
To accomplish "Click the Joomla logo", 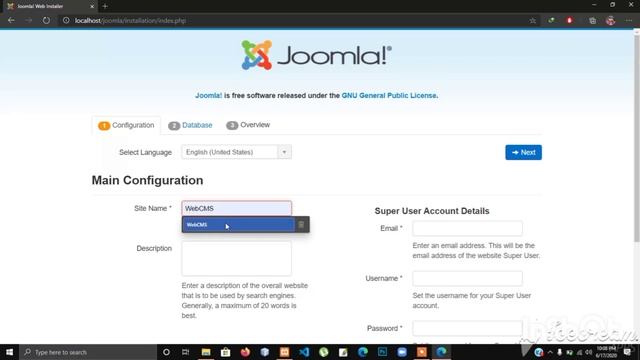I will [316, 55].
